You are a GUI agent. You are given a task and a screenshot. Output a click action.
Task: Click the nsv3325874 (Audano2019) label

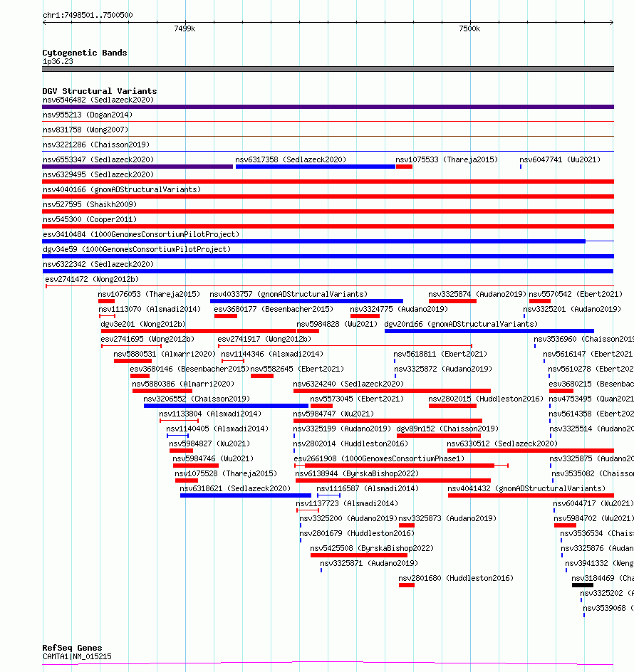477,295
